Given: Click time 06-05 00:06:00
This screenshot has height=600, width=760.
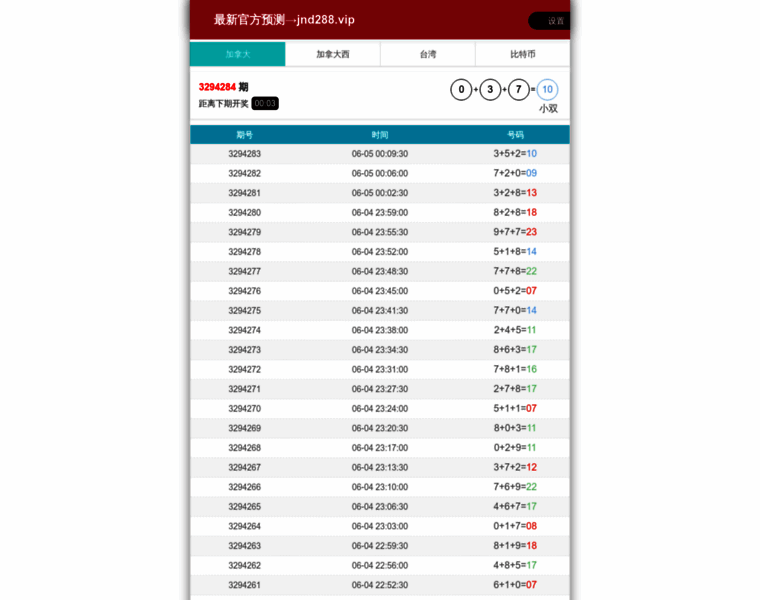Looking at the screenshot, I should click(380, 174).
